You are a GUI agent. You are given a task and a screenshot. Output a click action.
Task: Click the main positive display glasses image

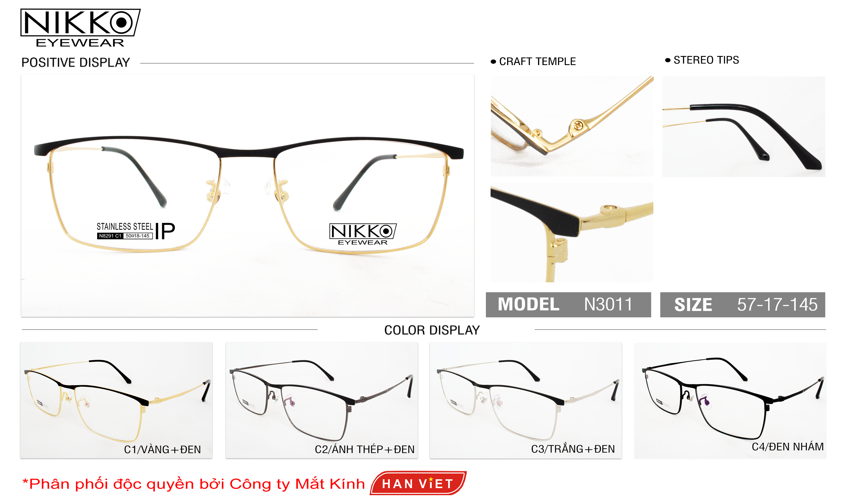(x=247, y=196)
